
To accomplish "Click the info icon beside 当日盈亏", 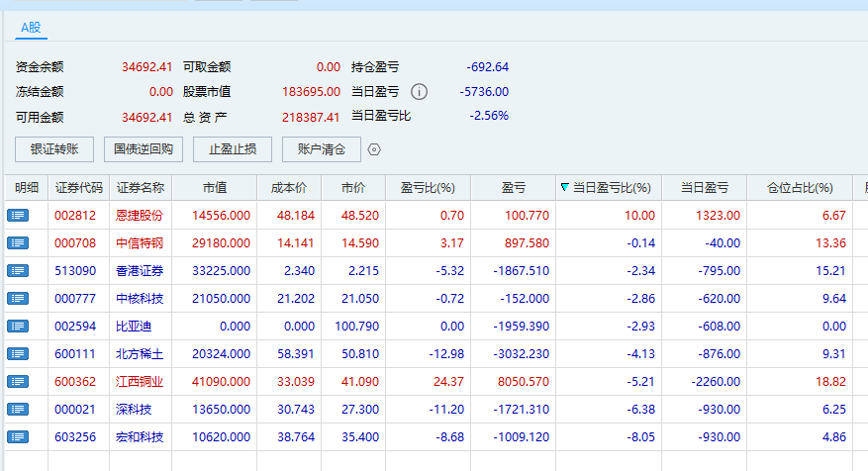I will pos(419,91).
